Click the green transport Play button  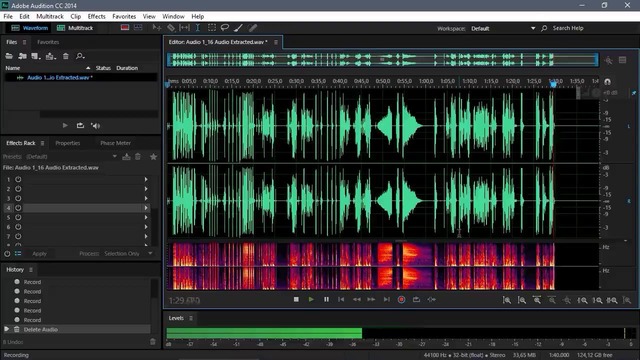click(311, 300)
